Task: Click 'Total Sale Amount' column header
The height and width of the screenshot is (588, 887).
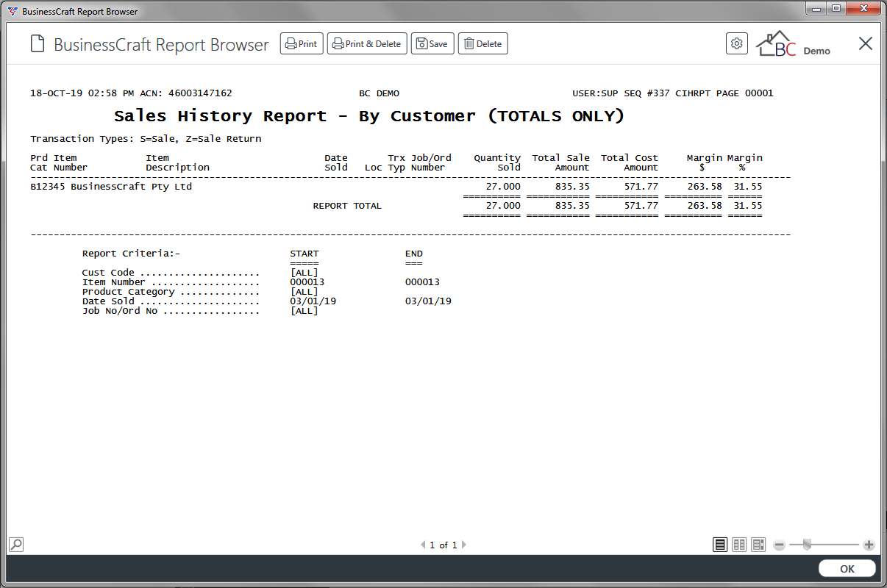Action: (x=560, y=162)
